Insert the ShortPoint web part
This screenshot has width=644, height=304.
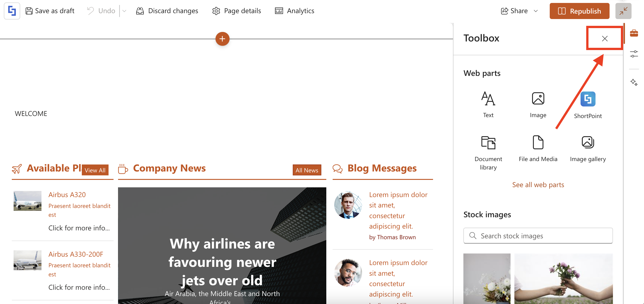pyautogui.click(x=588, y=99)
